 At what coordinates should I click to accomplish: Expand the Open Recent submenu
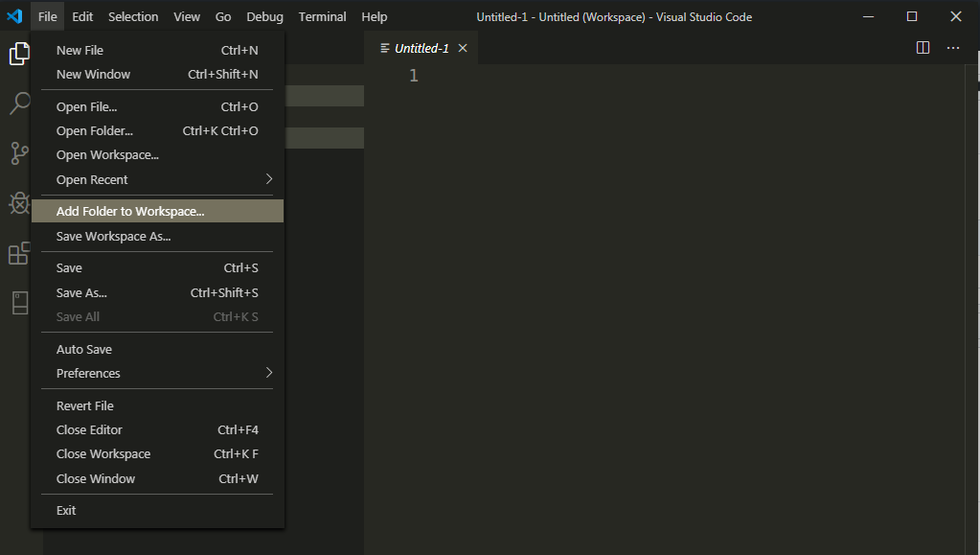pyautogui.click(x=157, y=179)
